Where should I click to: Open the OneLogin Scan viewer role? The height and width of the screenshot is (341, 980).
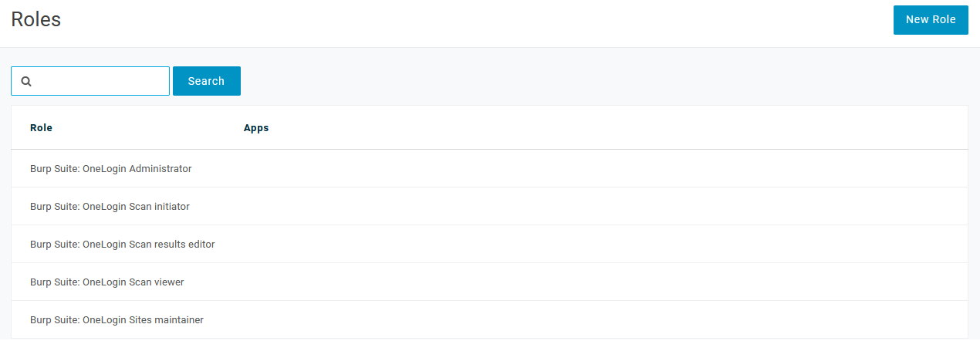coord(107,282)
